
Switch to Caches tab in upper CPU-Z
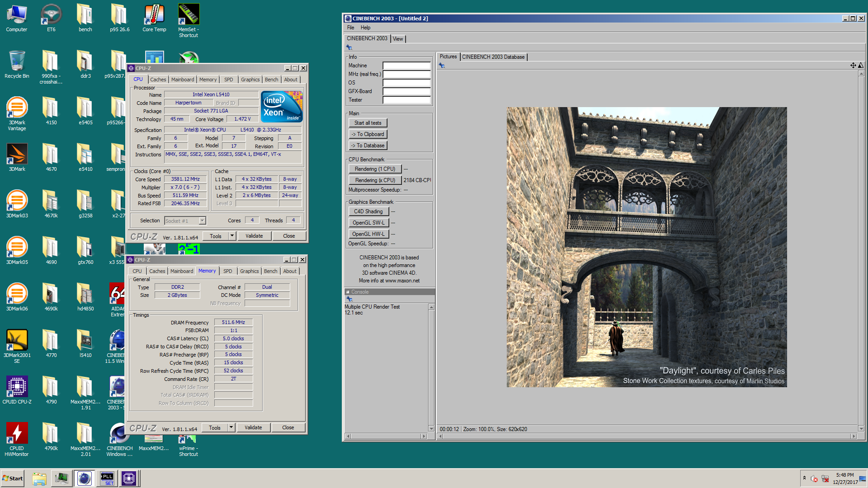158,80
